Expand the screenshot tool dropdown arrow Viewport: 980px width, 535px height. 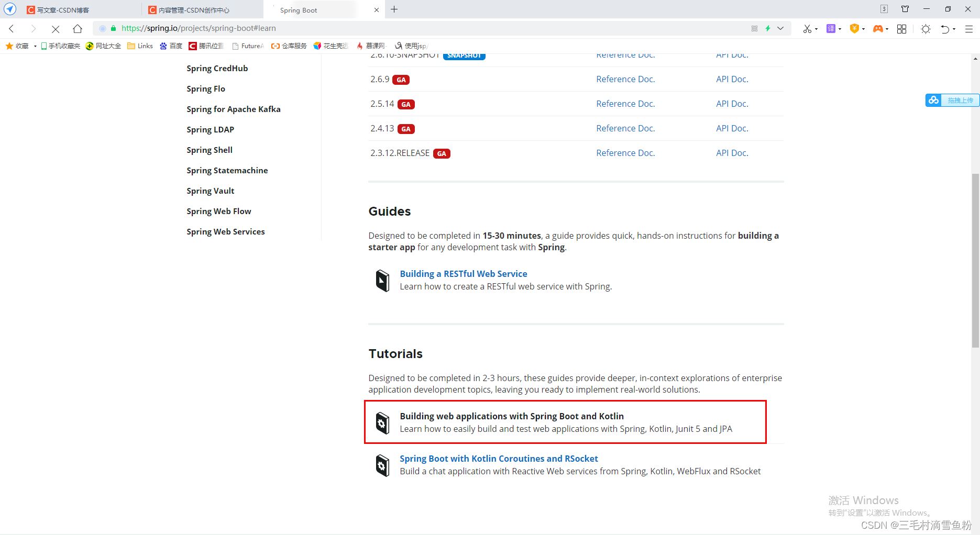tap(816, 29)
